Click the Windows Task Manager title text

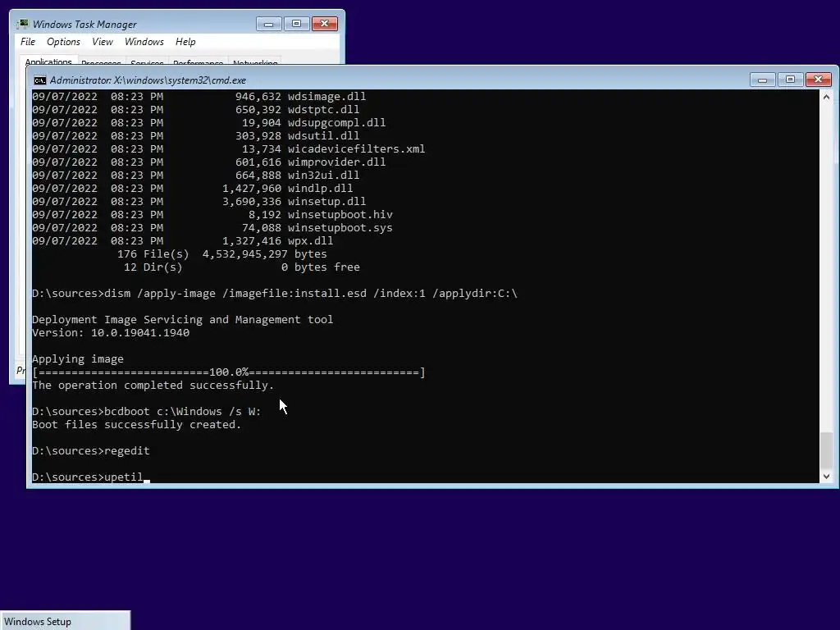(84, 24)
